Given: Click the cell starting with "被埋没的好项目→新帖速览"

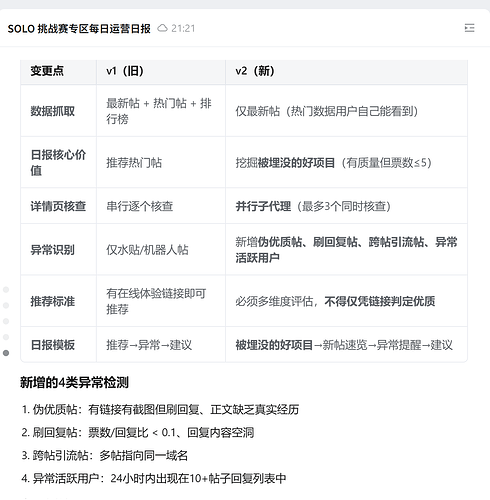Looking at the screenshot, I should [x=346, y=344].
